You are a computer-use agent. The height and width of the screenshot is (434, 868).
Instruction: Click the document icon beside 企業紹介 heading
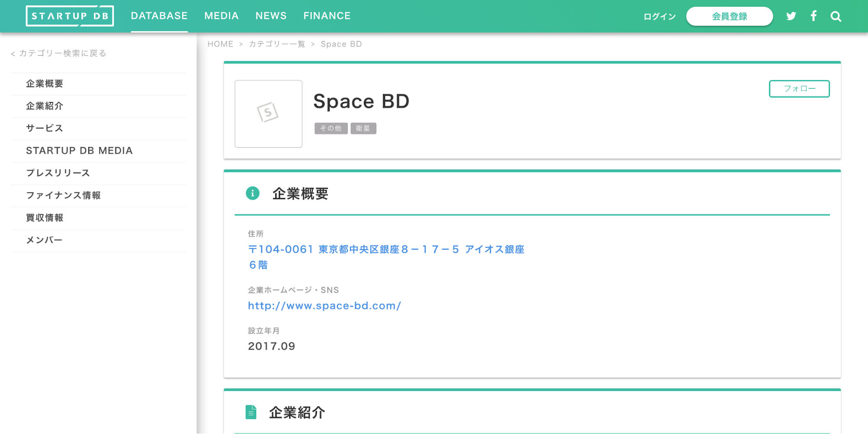251,412
